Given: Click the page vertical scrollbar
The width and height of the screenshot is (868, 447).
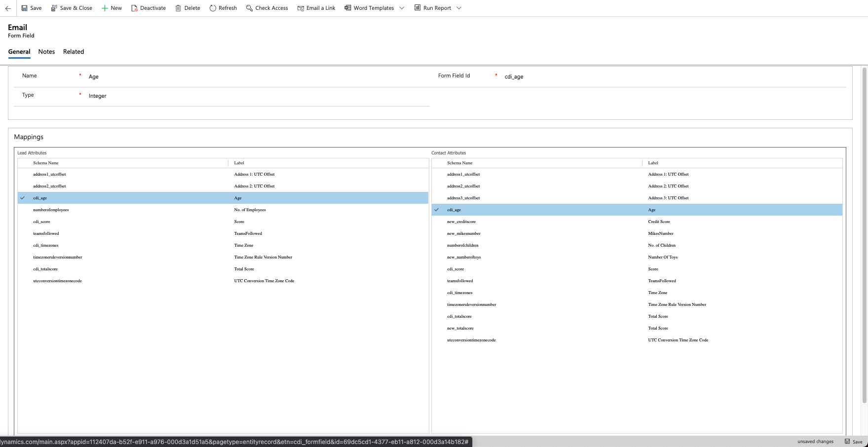Looking at the screenshot, I should tap(864, 236).
